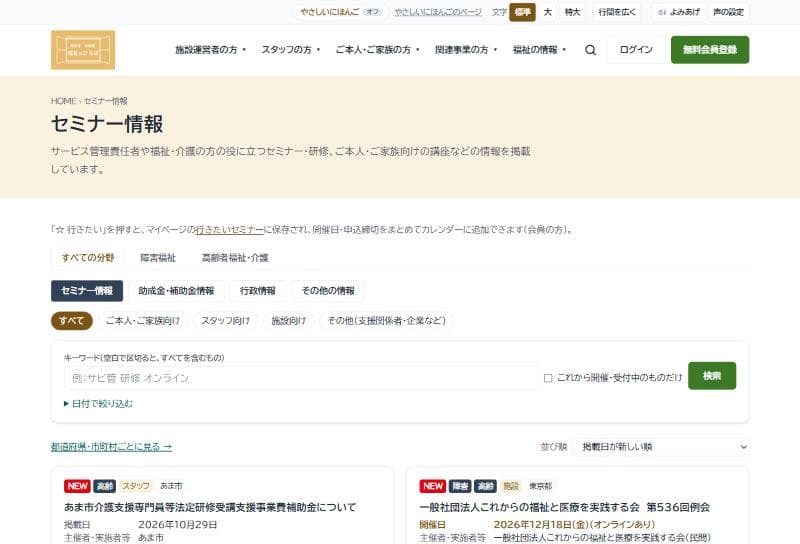800x544 pixels.
Task: Select 助成金・補助金情報 tab
Action: tap(176, 291)
